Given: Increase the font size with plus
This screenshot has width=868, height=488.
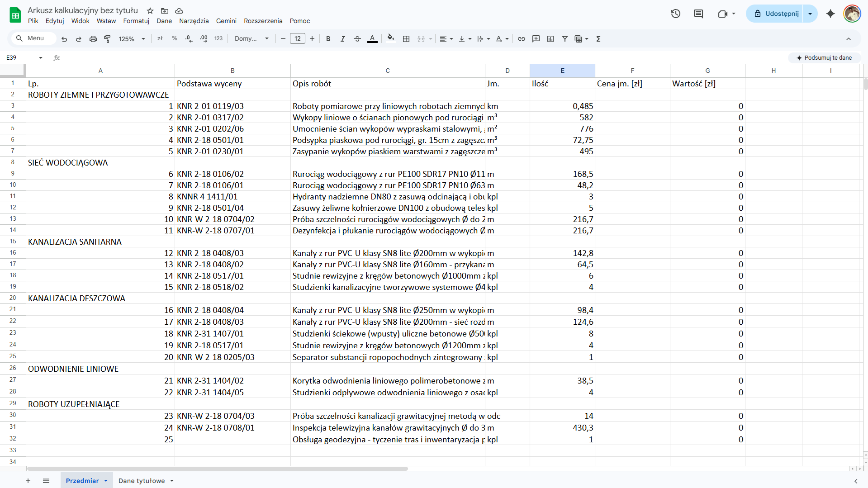Looking at the screenshot, I should click(312, 39).
